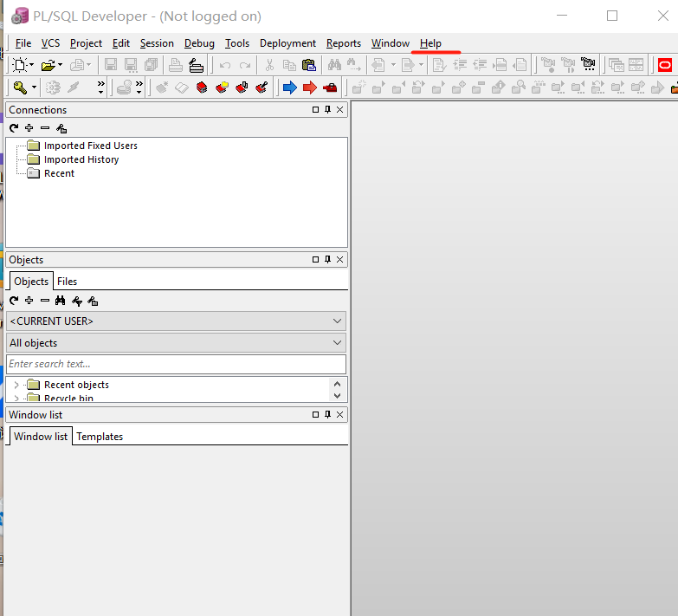Click Objects tree scrollbar down arrow
The height and width of the screenshot is (616, 678).
338,395
